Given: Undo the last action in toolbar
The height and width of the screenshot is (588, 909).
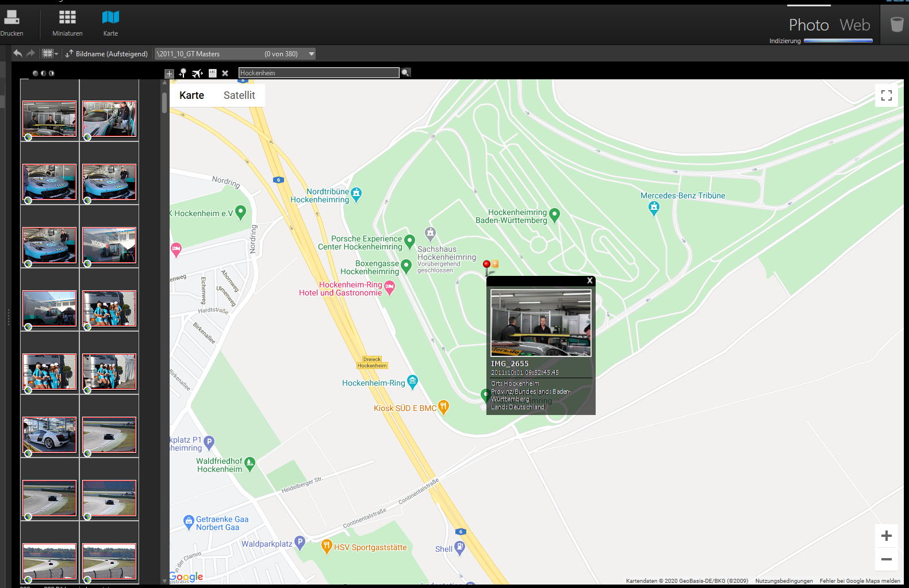Looking at the screenshot, I should click(18, 53).
